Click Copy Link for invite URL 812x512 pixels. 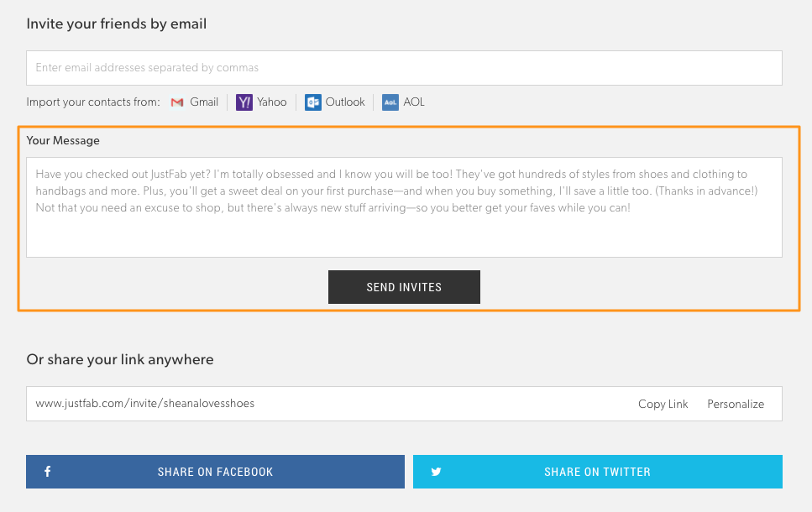[663, 404]
